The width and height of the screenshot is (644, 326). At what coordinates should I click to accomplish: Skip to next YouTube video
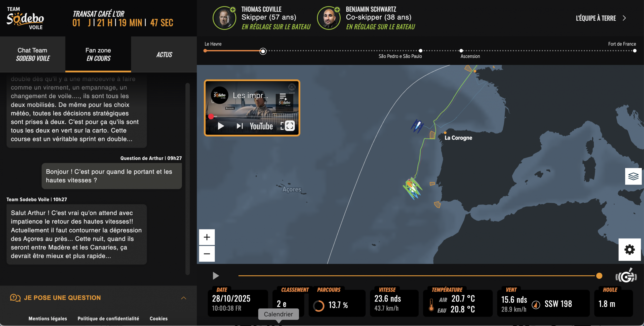click(x=239, y=126)
